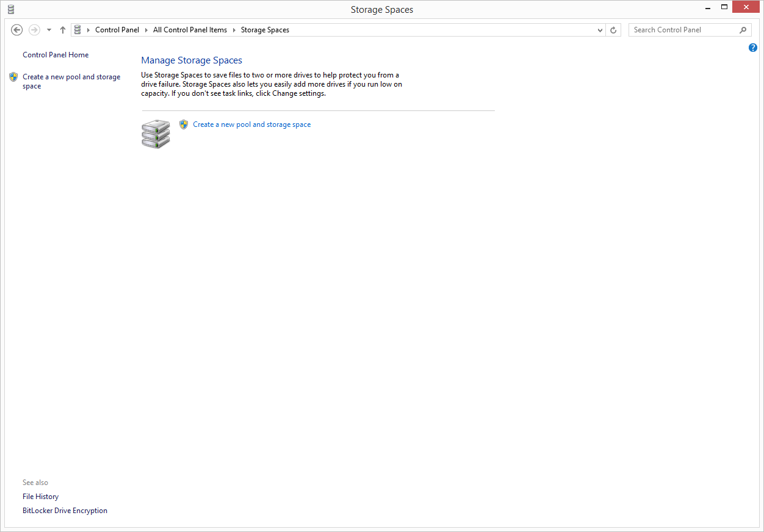764x532 pixels.
Task: Expand chevron after All Control Panel Items
Action: 234,30
